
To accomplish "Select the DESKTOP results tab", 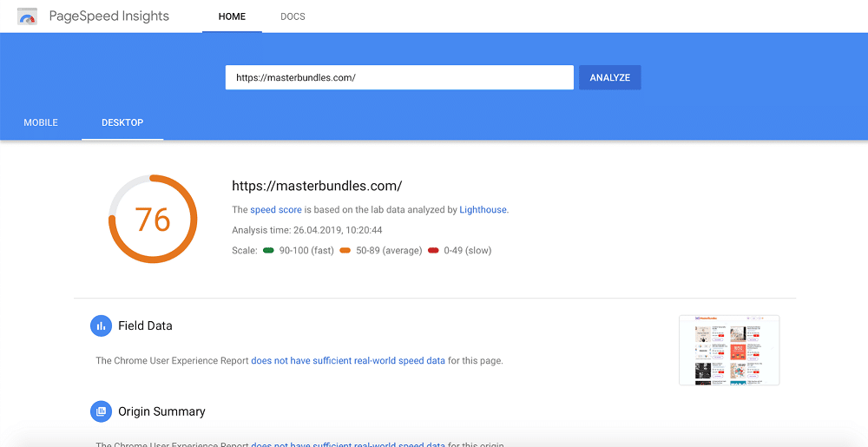I will click(x=122, y=122).
